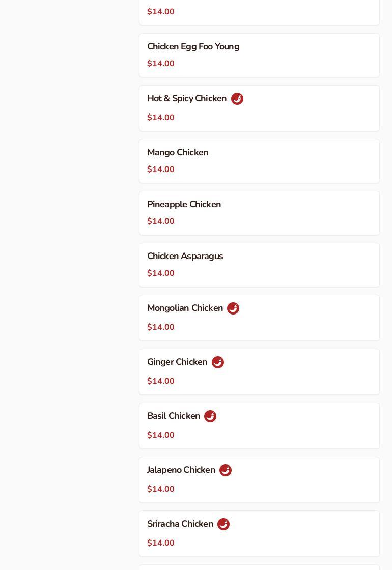The width and height of the screenshot is (392, 570).
Task: Choose the Pineapple Chicken dish
Action: coord(184,205)
